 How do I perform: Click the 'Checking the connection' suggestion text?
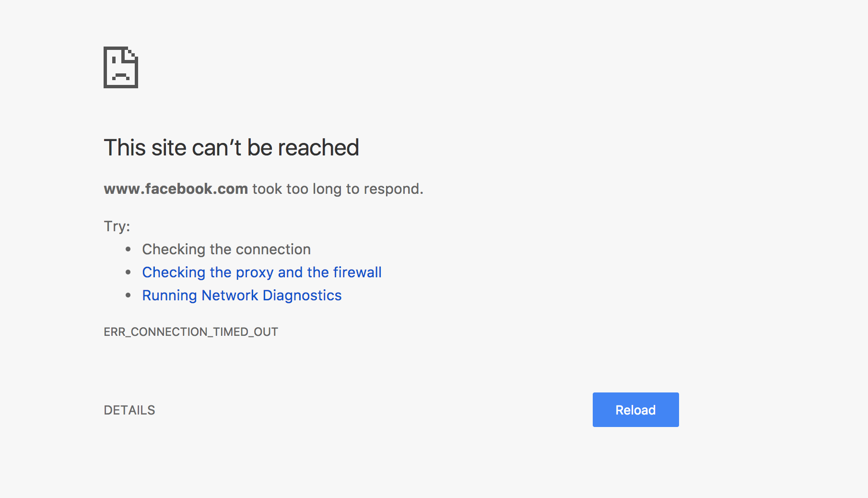(226, 249)
